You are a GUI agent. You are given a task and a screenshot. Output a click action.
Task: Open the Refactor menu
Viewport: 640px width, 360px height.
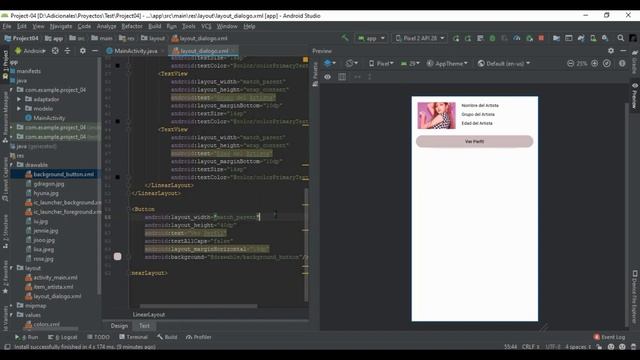132,26
